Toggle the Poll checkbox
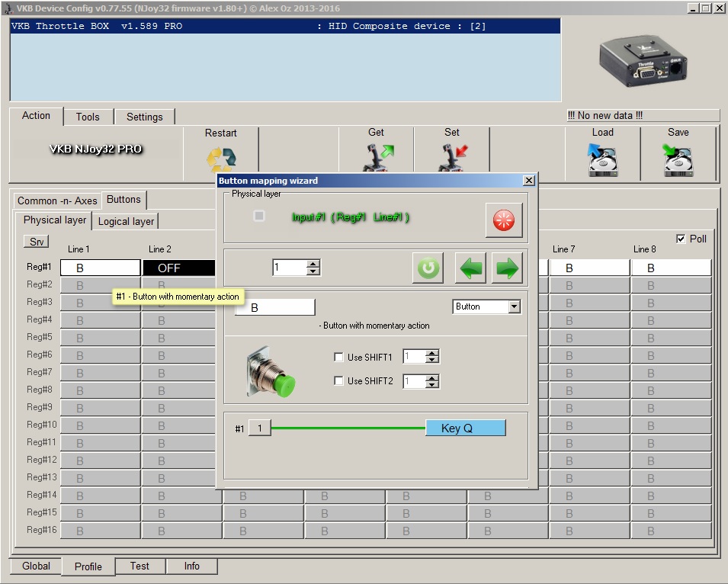728x584 pixels. (x=681, y=239)
